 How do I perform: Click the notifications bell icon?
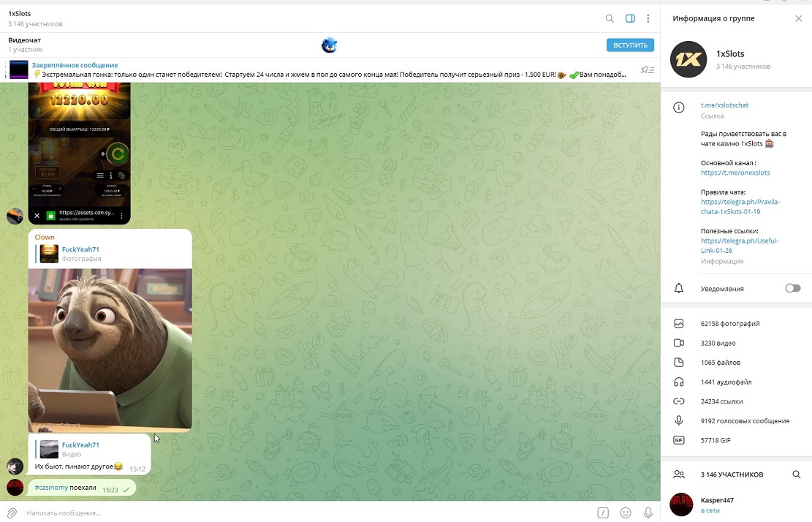pos(678,289)
